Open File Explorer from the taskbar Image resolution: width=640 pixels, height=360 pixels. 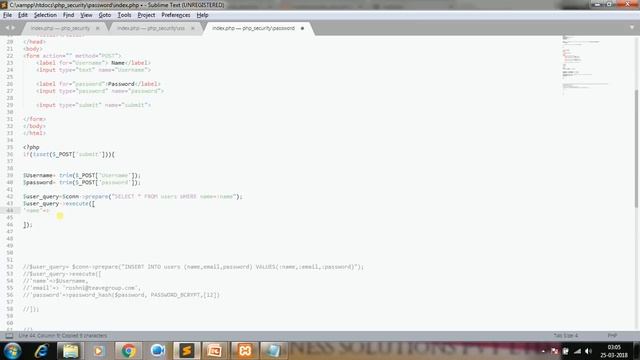pos(70,351)
